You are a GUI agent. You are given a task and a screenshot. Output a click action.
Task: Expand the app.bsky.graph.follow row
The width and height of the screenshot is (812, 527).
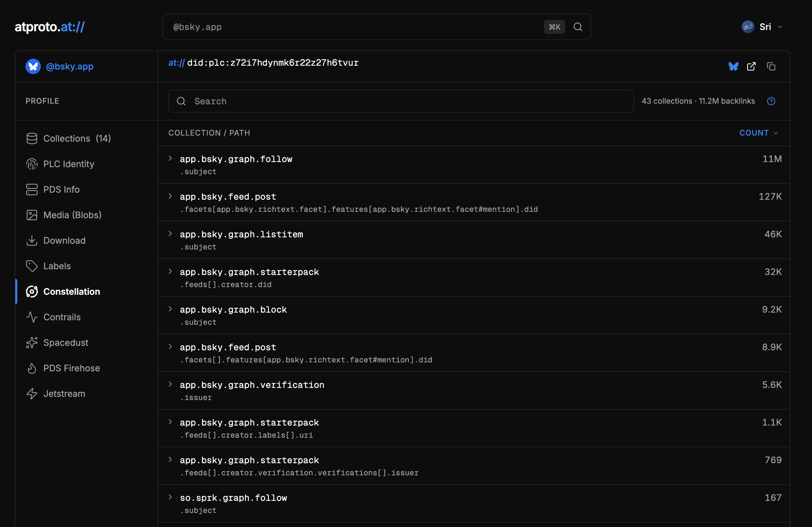click(x=170, y=159)
